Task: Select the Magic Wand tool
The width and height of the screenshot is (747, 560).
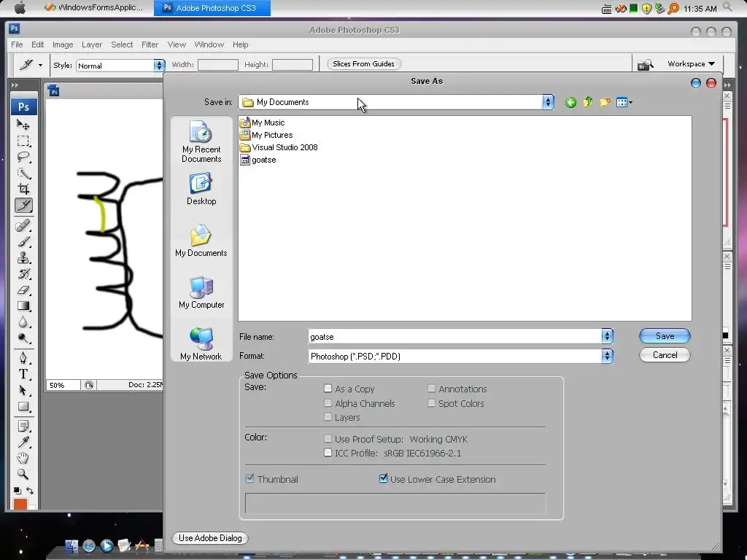Action: click(x=23, y=174)
